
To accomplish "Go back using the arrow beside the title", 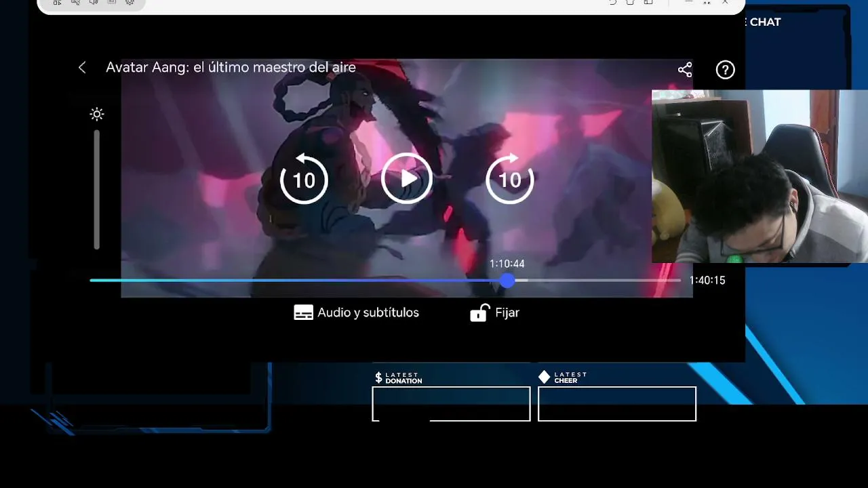I will 82,68.
